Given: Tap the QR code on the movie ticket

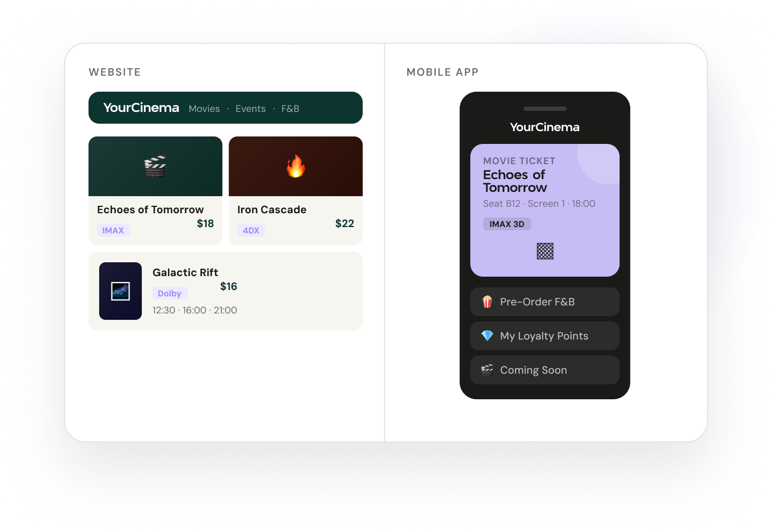Looking at the screenshot, I should [x=545, y=251].
